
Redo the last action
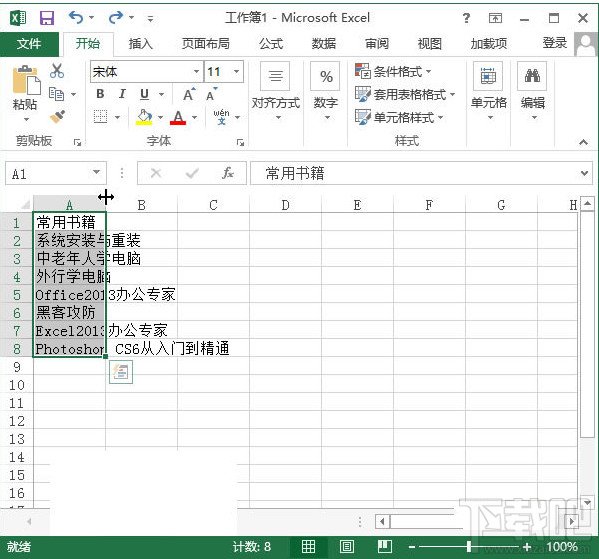(116, 17)
